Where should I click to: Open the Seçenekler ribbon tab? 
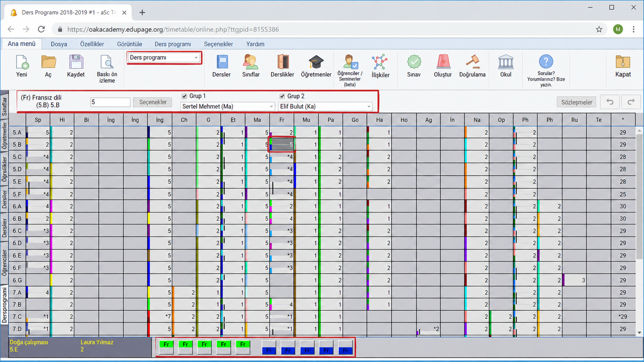pos(219,44)
